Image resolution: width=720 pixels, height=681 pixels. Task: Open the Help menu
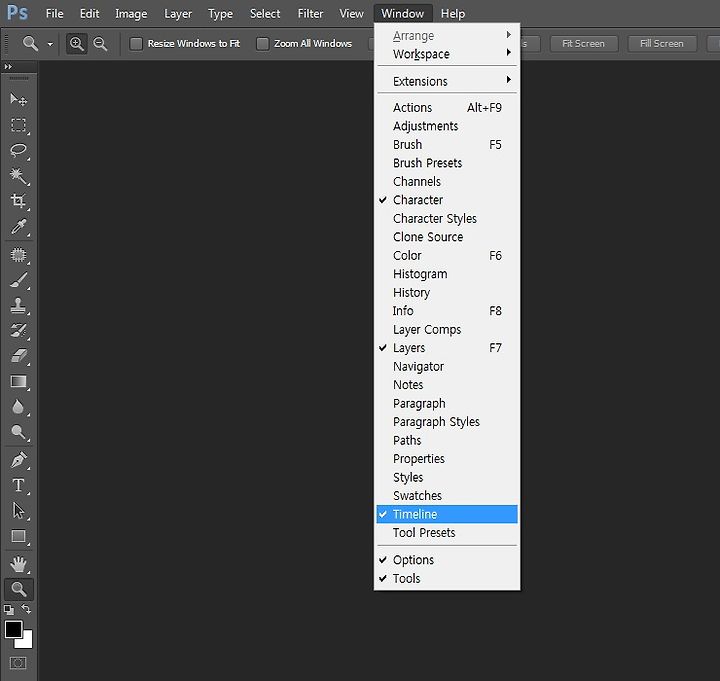click(x=453, y=14)
